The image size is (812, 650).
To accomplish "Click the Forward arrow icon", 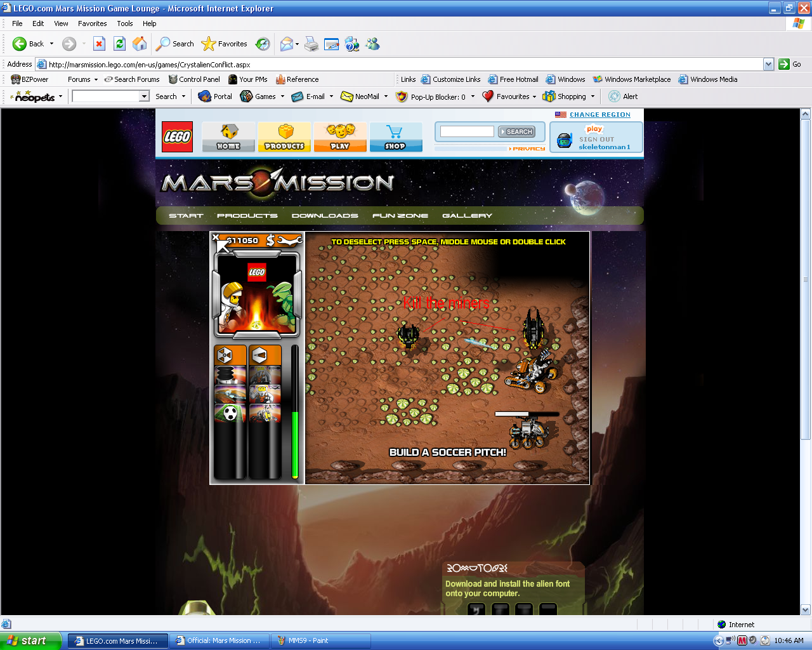I will pyautogui.click(x=69, y=44).
